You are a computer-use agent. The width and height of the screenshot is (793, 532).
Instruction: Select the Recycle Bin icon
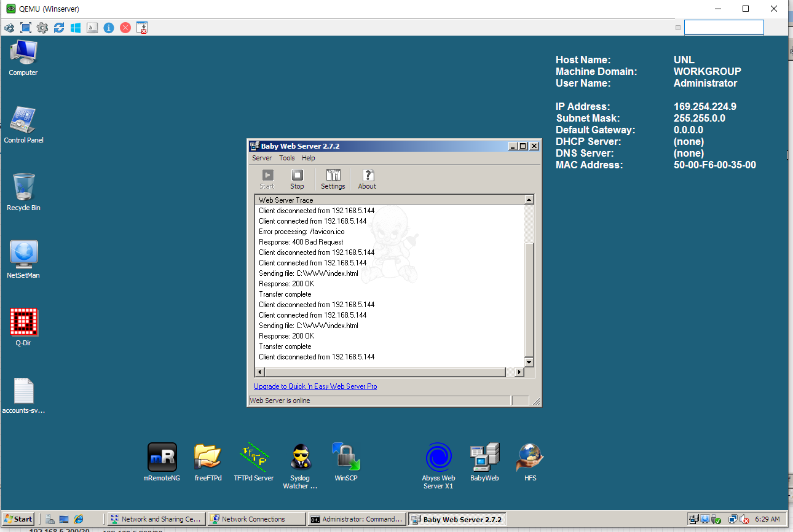pyautogui.click(x=23, y=192)
